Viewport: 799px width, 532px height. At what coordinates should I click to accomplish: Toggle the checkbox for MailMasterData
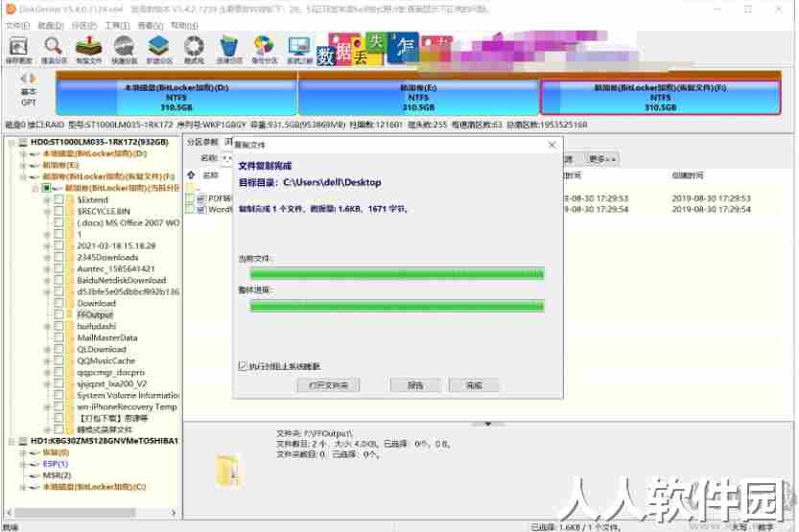(59, 337)
